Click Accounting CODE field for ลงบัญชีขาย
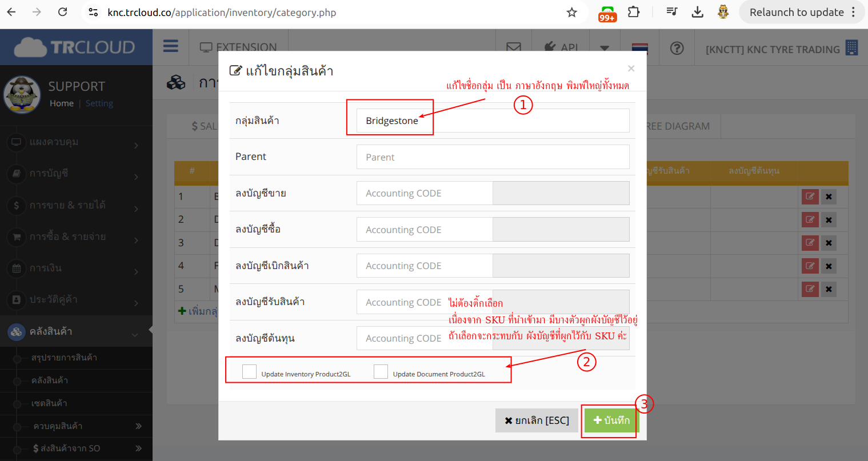 click(425, 193)
